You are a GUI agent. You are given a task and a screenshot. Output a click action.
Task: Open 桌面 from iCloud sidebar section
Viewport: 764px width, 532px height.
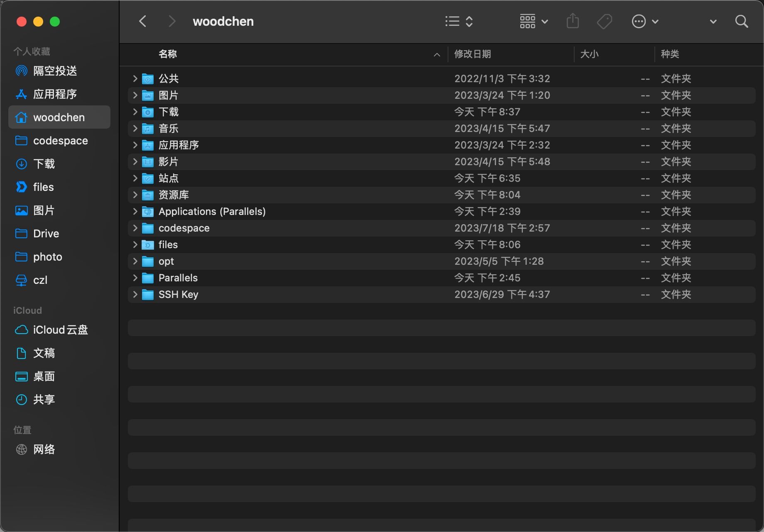tap(44, 376)
